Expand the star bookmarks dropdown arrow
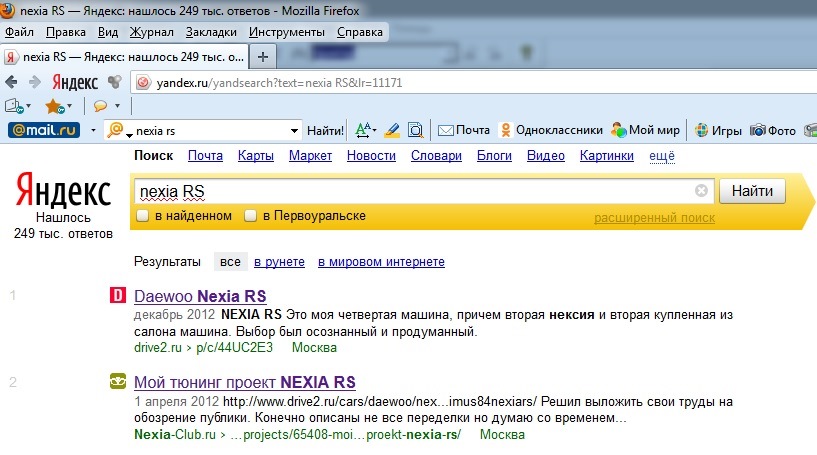Screen dimensions: 817x455 69,106
